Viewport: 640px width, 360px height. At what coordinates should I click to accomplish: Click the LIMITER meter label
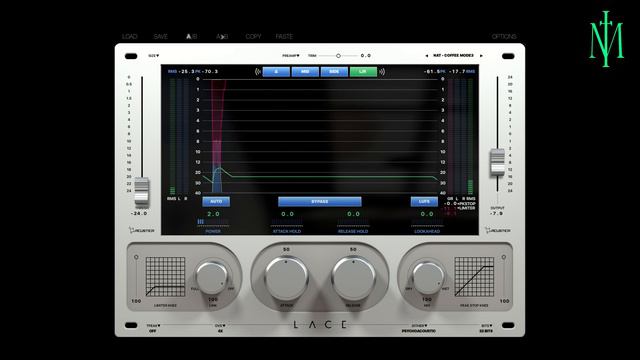(467, 208)
